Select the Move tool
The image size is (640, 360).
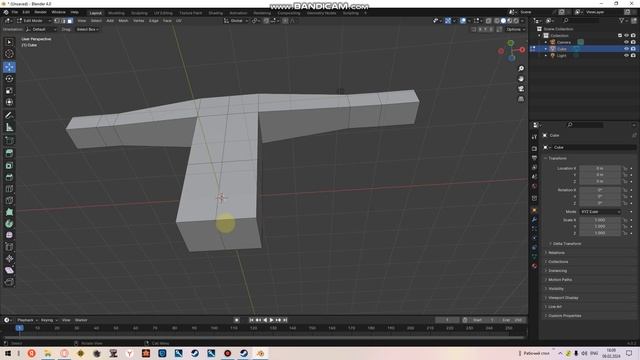coord(9,67)
